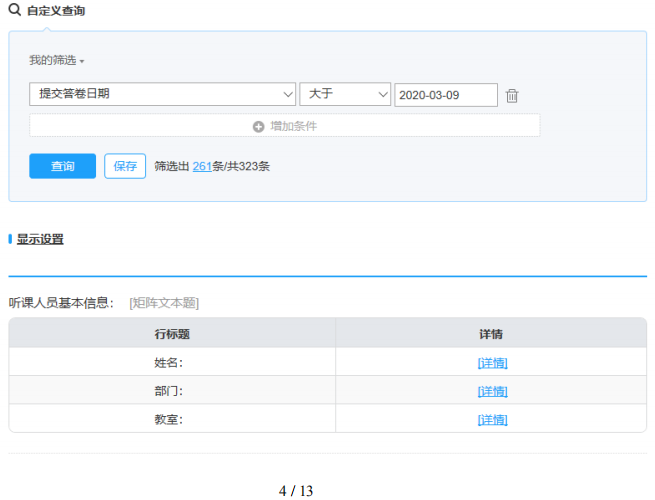Select the 教室 row label cell
This screenshot has height=500, width=655.
pyautogui.click(x=172, y=420)
